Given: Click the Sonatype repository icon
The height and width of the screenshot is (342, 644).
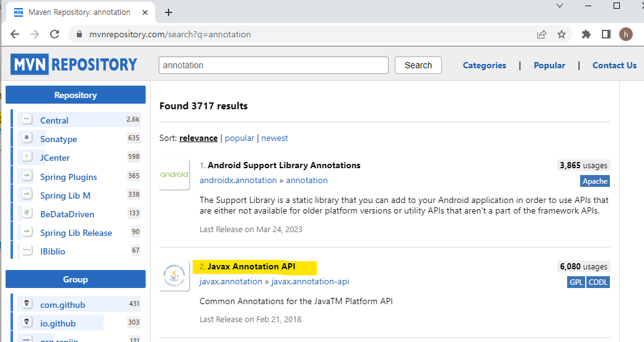Looking at the screenshot, I should click(x=27, y=138).
